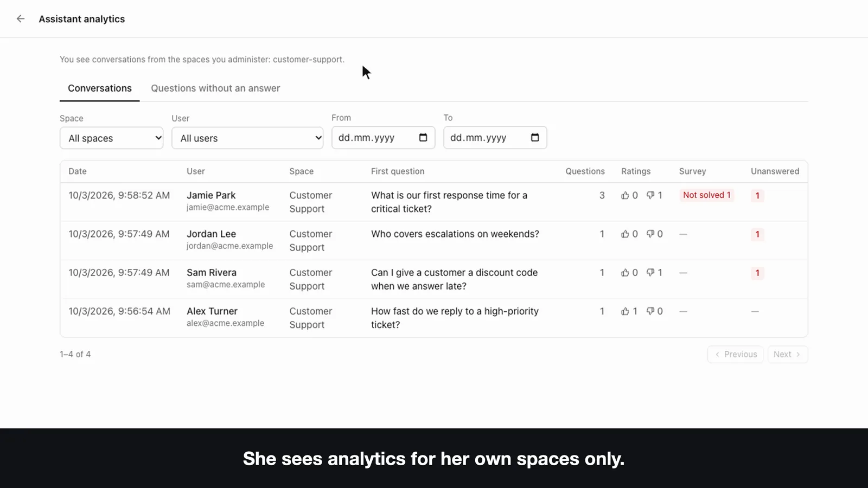Select the Unanswered column header
This screenshot has height=488, width=868.
(x=775, y=171)
